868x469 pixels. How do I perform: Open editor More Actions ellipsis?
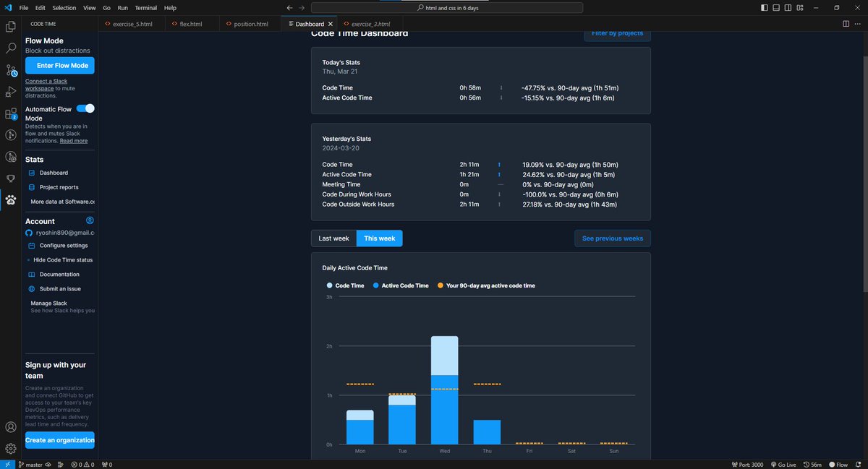pos(859,24)
